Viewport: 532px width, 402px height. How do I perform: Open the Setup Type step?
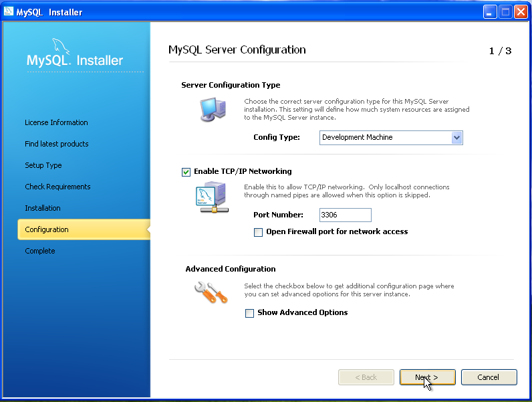coord(43,165)
